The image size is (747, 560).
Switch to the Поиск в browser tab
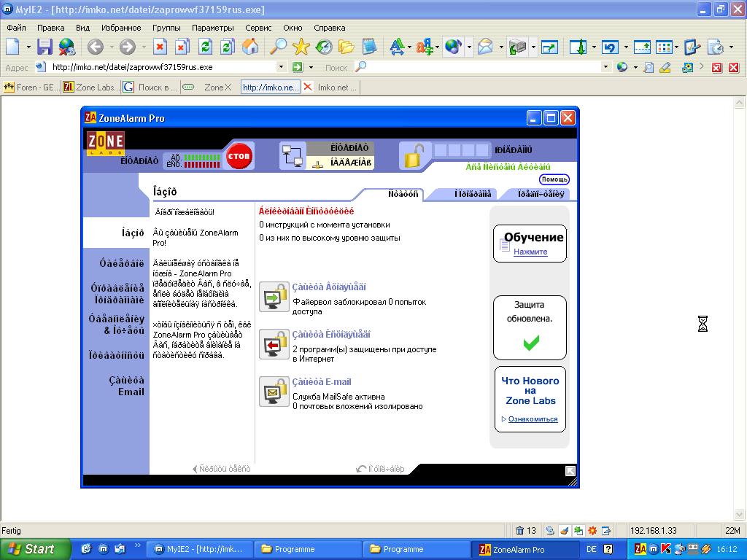pyautogui.click(x=150, y=87)
